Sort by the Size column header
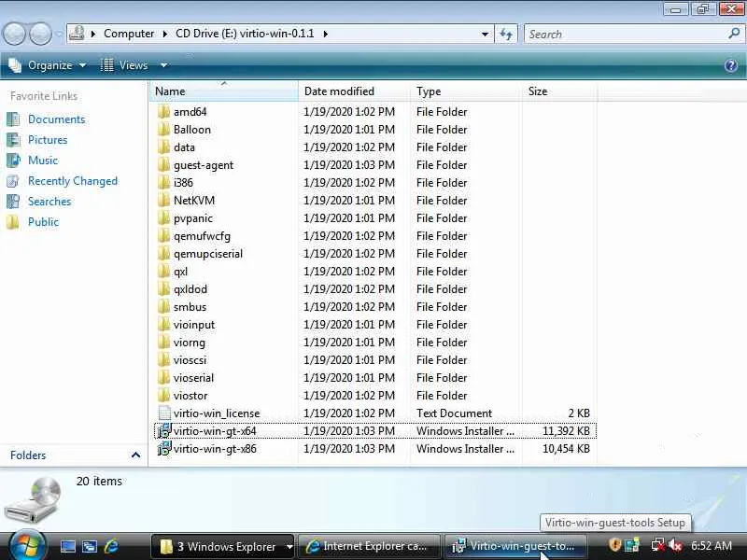This screenshot has width=747, height=560. pos(559,91)
